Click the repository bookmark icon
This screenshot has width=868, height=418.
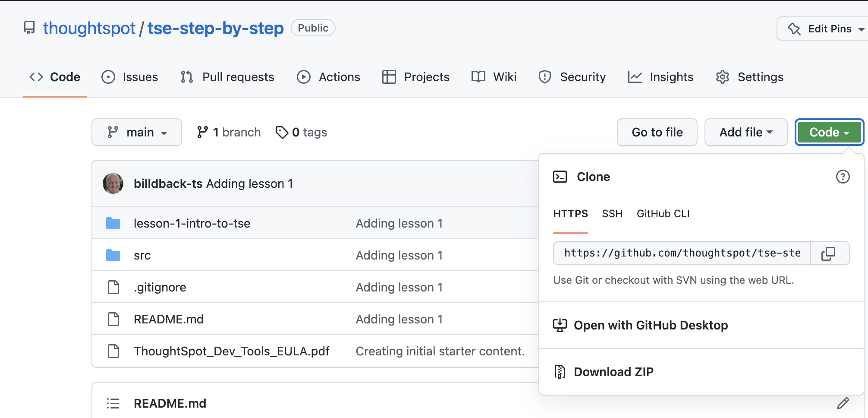pos(29,28)
